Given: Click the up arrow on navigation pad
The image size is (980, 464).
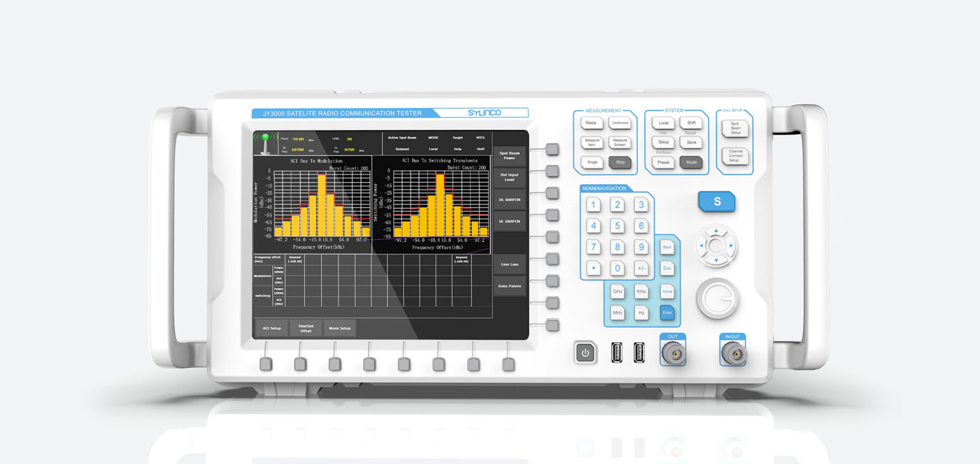Looking at the screenshot, I should (x=716, y=232).
